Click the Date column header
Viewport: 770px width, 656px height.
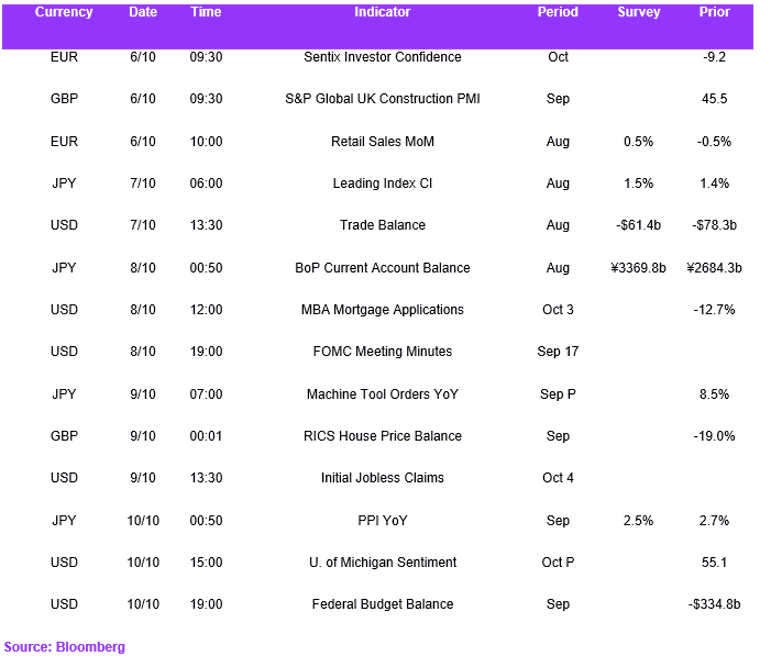pyautogui.click(x=143, y=12)
